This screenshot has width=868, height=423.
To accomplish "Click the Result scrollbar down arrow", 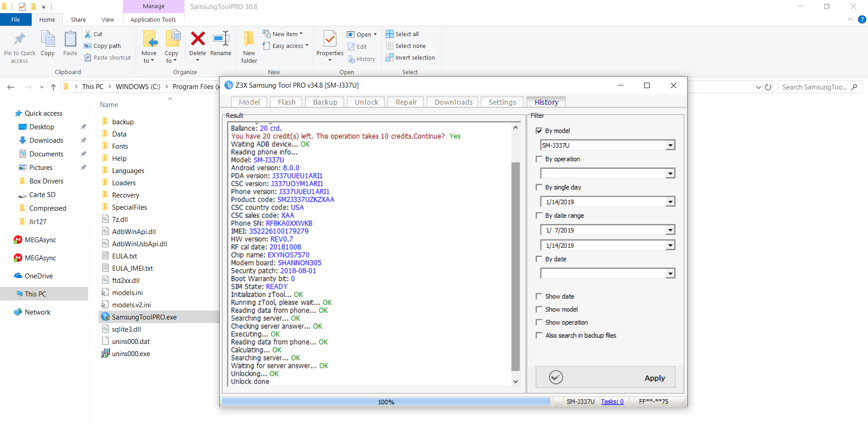I will pos(515,381).
